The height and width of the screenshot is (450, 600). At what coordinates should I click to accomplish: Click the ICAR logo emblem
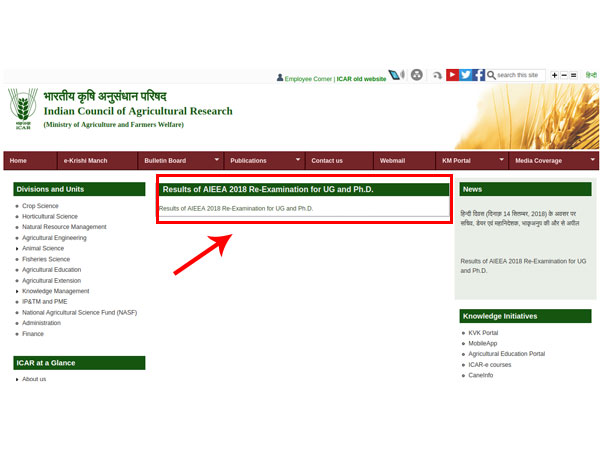pos(23,109)
